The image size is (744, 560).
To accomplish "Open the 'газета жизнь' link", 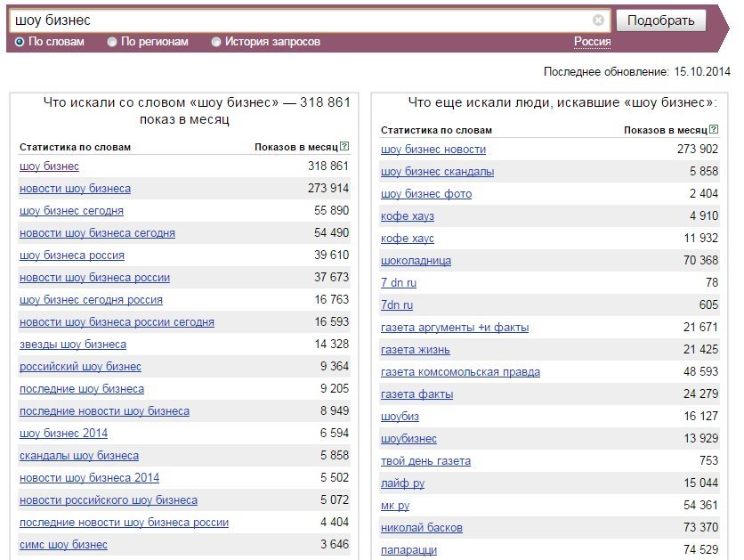I will (416, 350).
